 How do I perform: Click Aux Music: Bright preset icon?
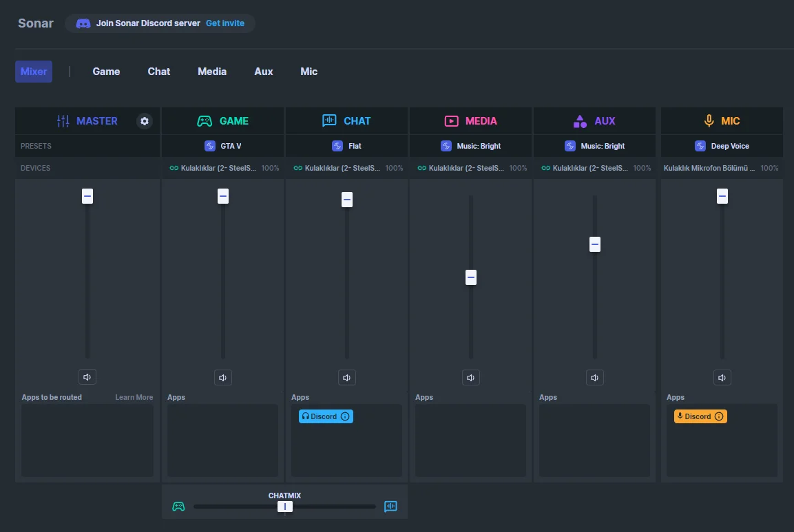(570, 146)
